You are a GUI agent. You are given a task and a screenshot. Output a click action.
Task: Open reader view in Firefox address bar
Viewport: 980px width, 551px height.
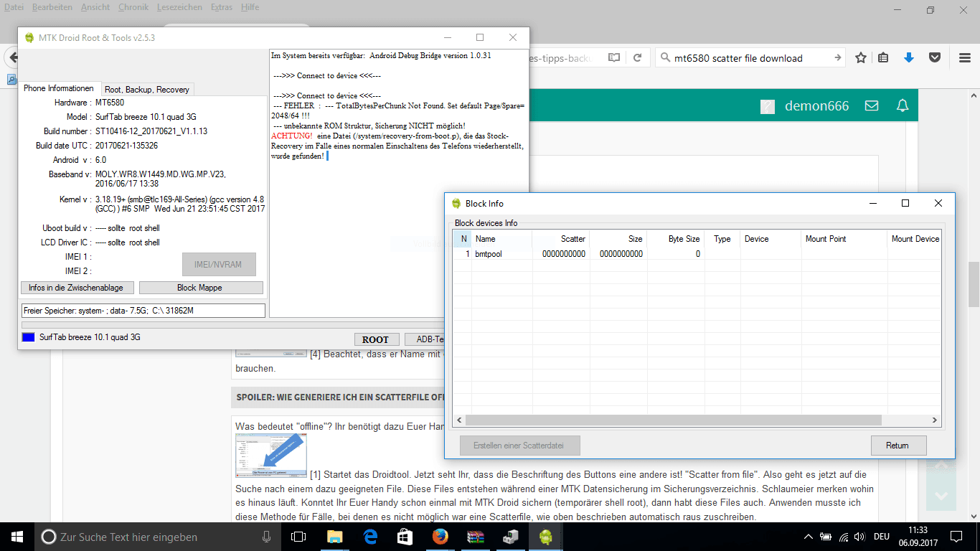[613, 57]
